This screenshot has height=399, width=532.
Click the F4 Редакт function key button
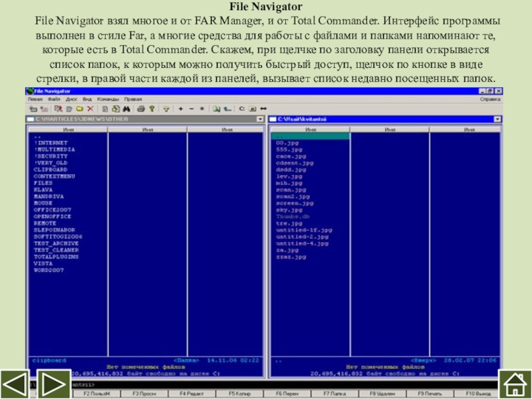[x=192, y=394]
